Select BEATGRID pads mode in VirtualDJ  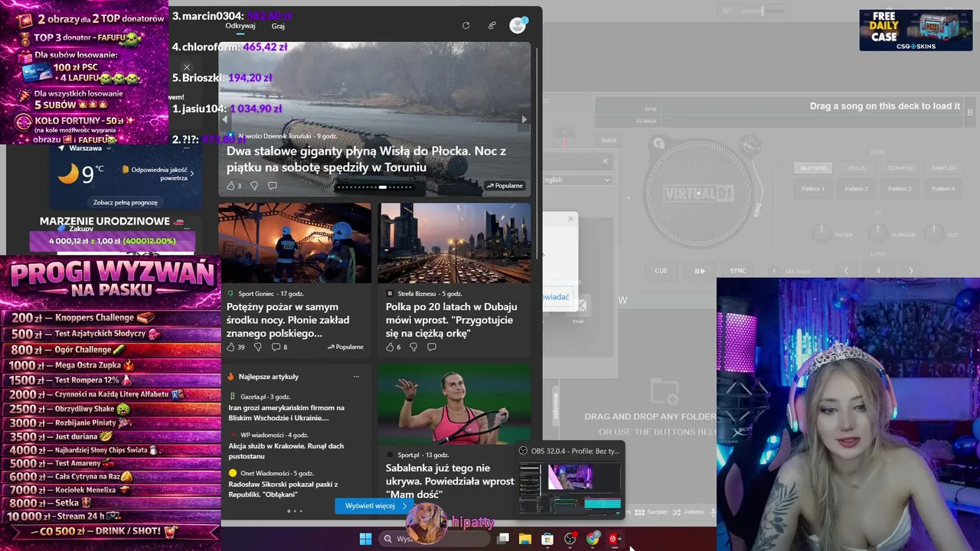coord(813,168)
